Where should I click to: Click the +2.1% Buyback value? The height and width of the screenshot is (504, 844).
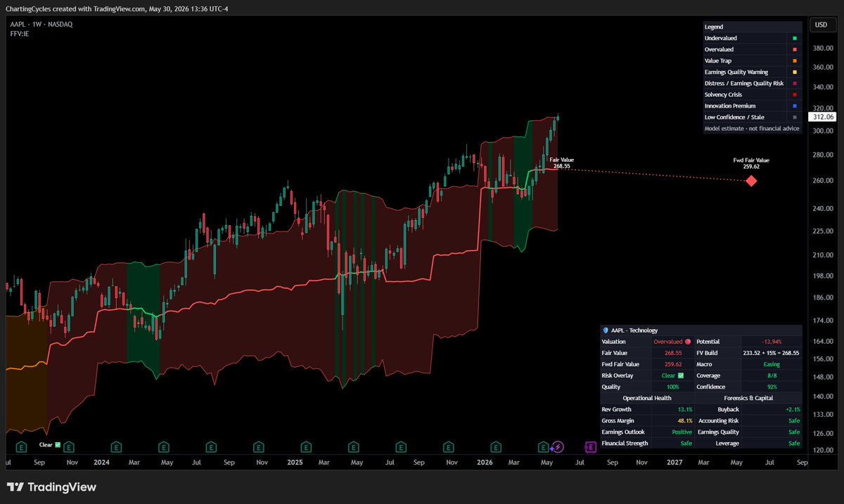793,409
